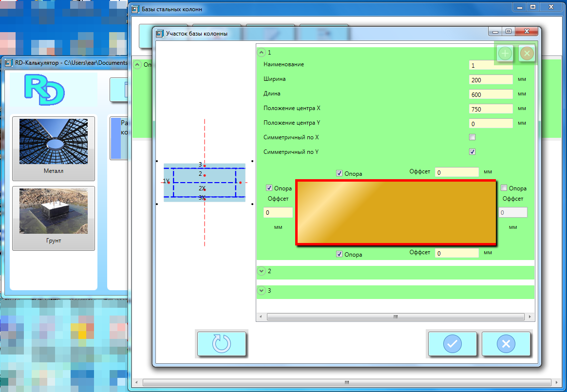Click the Участок базы колонны title bar icon
Screen dimensions: 567x392
click(x=159, y=34)
